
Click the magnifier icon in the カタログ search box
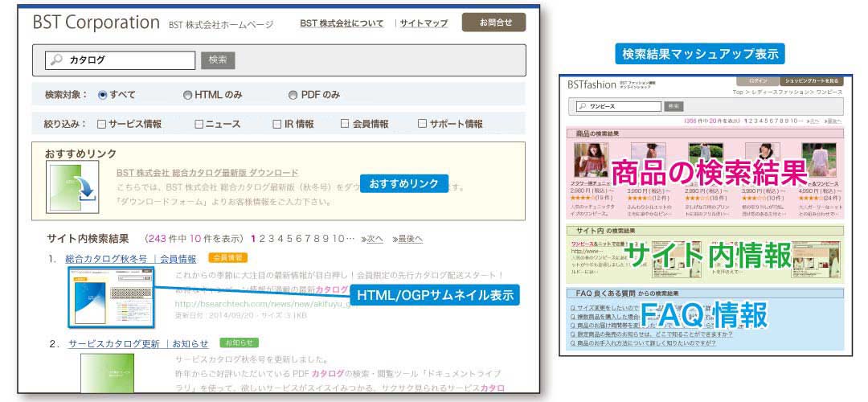56,59
